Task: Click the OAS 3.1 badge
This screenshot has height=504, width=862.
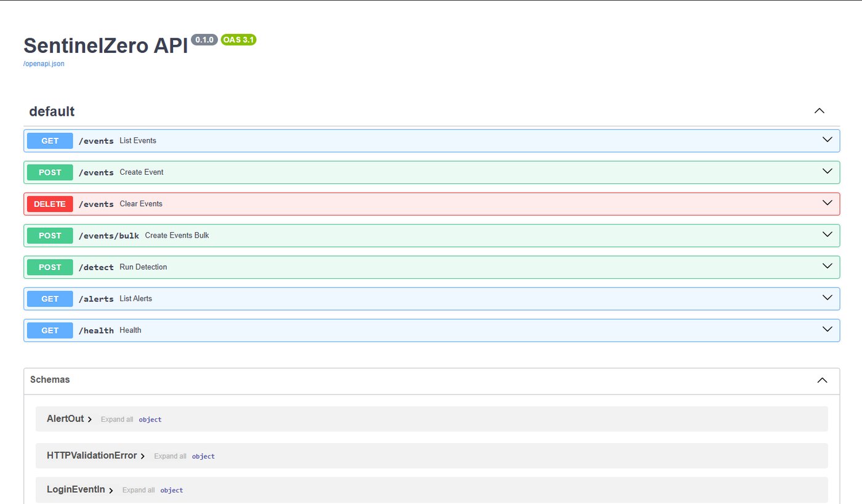Action: point(238,39)
